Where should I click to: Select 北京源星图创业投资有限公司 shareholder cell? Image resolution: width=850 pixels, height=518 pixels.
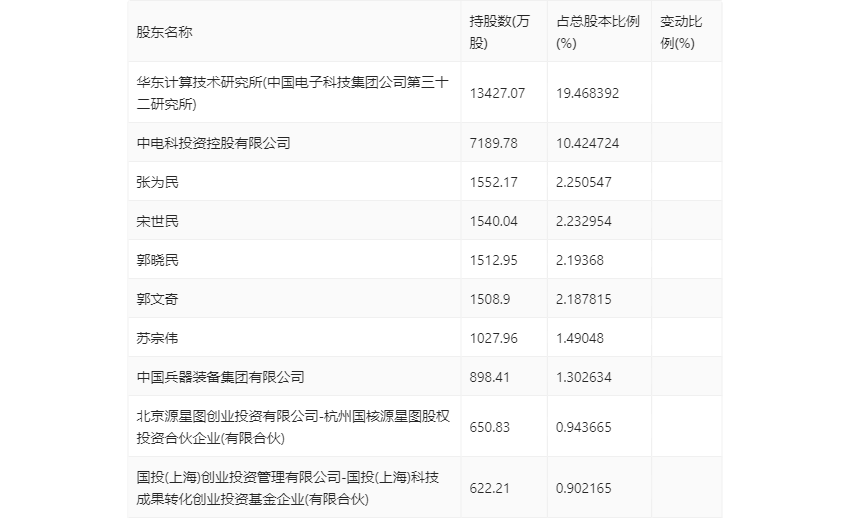pyautogui.click(x=293, y=427)
